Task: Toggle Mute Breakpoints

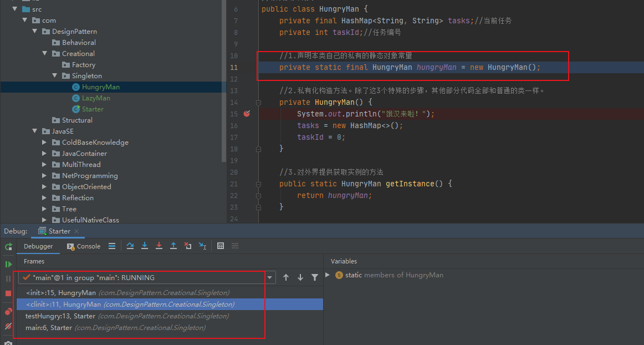Action: click(8, 326)
